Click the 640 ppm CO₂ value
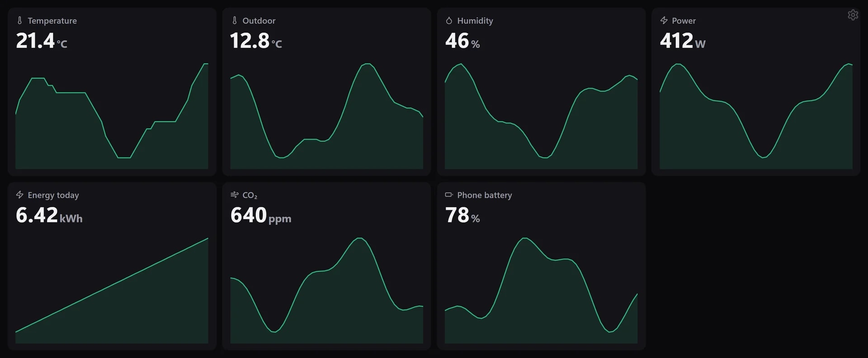The width and height of the screenshot is (868, 358). click(x=261, y=215)
